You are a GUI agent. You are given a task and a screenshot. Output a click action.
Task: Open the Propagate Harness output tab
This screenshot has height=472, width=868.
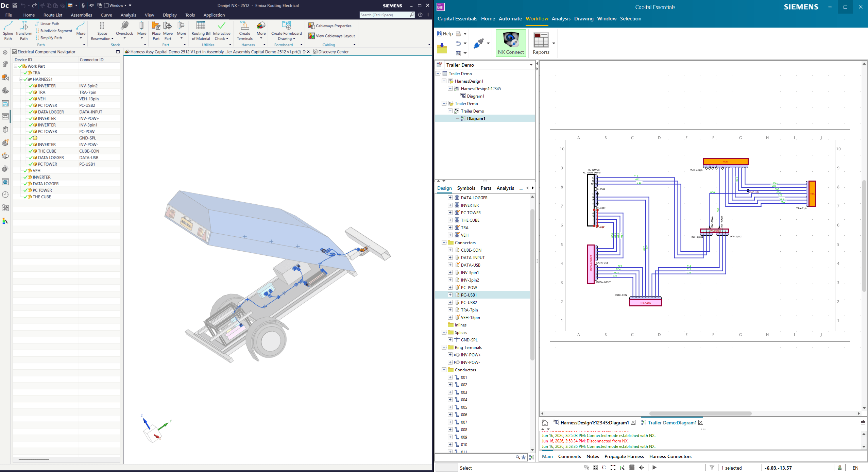coord(624,457)
